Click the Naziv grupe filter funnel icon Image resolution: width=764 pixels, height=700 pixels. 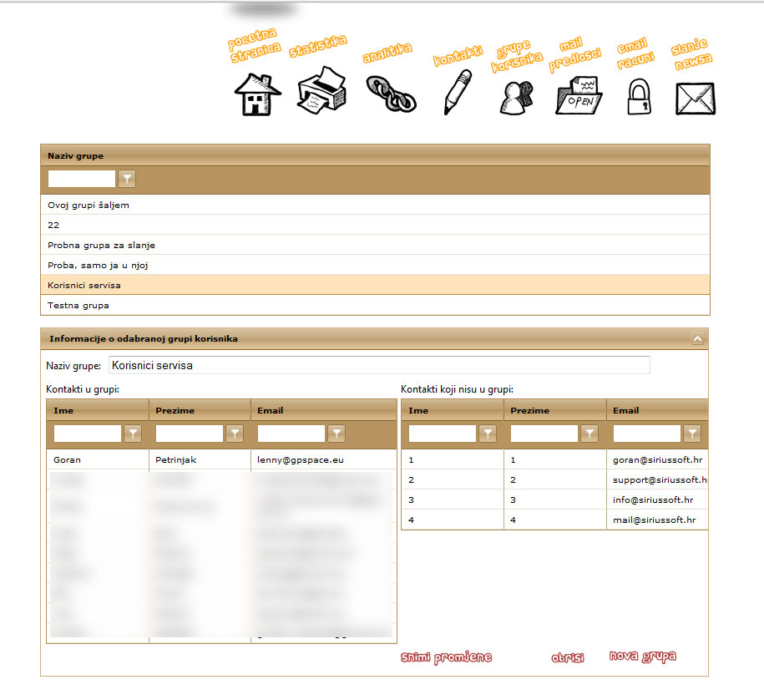click(x=127, y=179)
